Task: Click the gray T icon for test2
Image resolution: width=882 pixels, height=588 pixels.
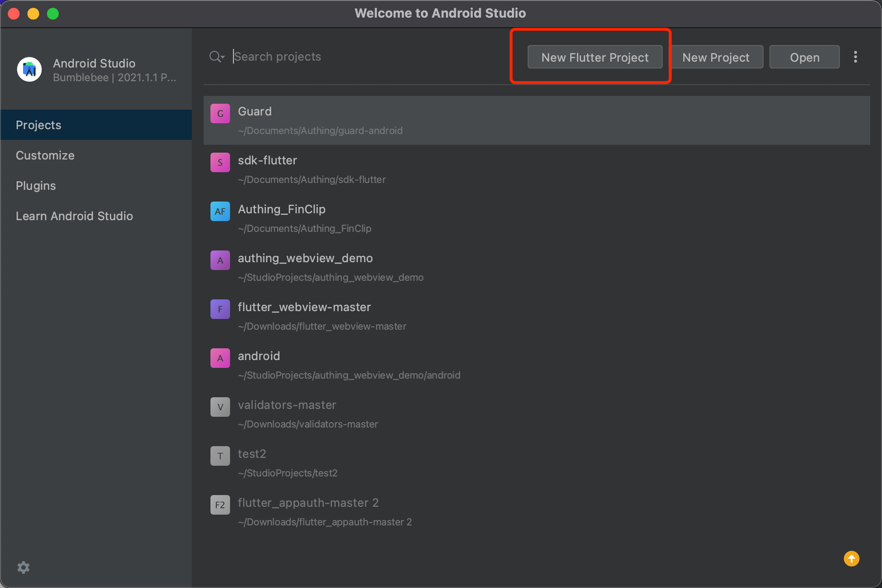Action: [x=220, y=456]
